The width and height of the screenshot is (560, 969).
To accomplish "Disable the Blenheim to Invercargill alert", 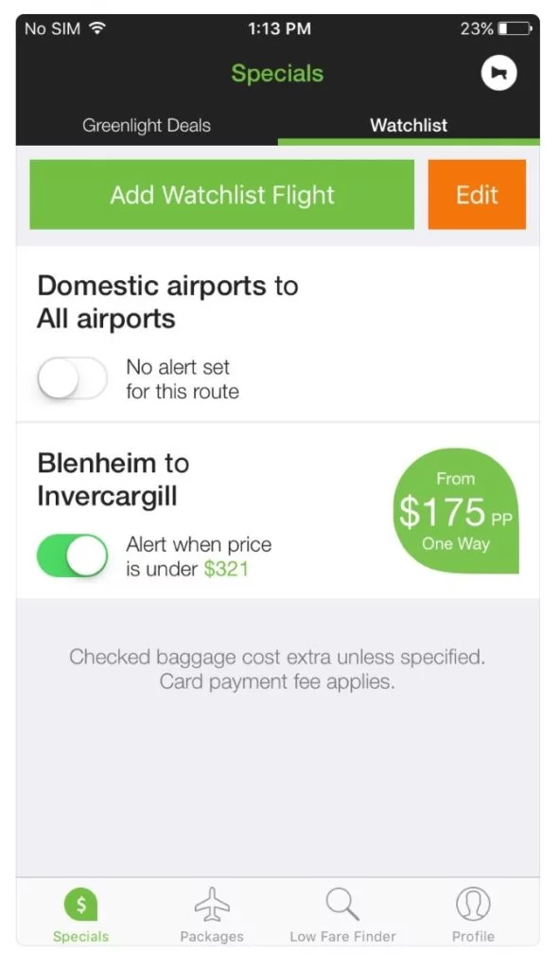I will [72, 555].
